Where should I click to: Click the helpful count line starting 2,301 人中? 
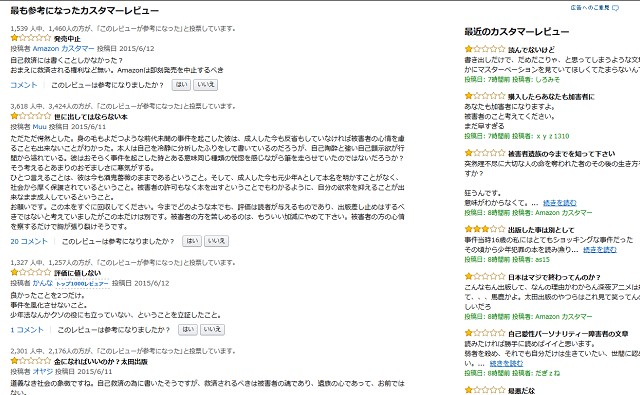point(123,351)
